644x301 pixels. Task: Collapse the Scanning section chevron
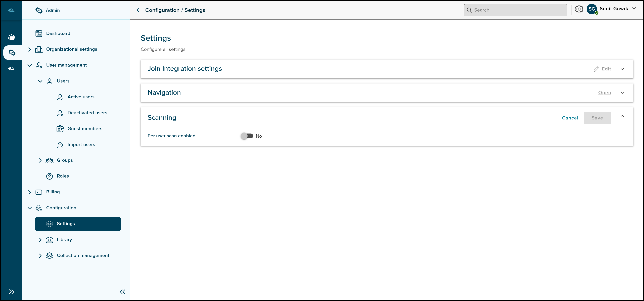tap(622, 116)
